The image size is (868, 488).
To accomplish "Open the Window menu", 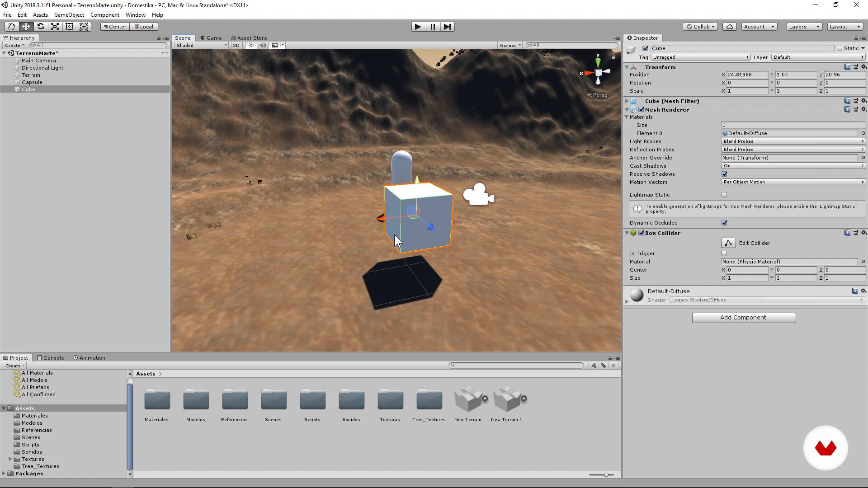I will 136,15.
